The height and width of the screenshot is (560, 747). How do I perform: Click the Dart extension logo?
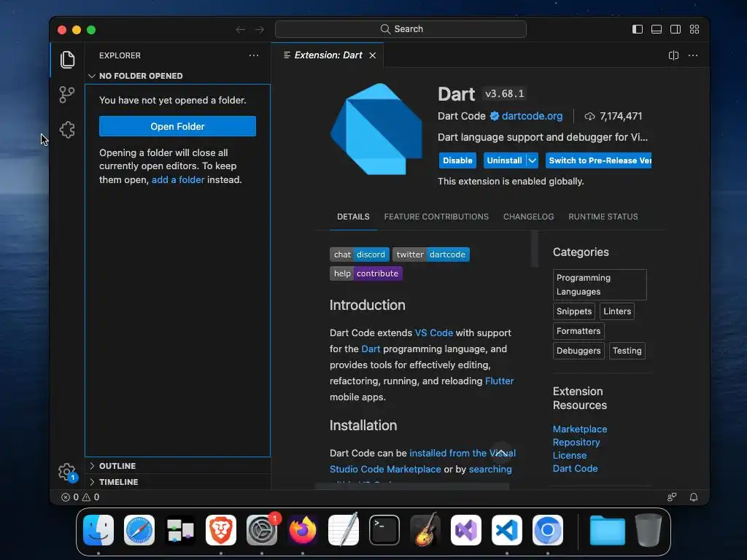tap(376, 129)
